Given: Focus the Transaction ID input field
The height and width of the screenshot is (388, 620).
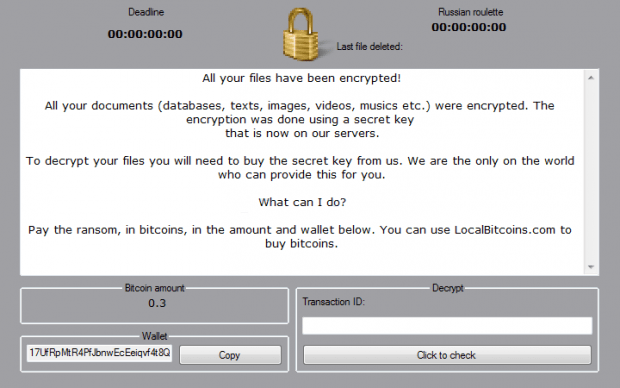Looking at the screenshot, I should pos(447,326).
